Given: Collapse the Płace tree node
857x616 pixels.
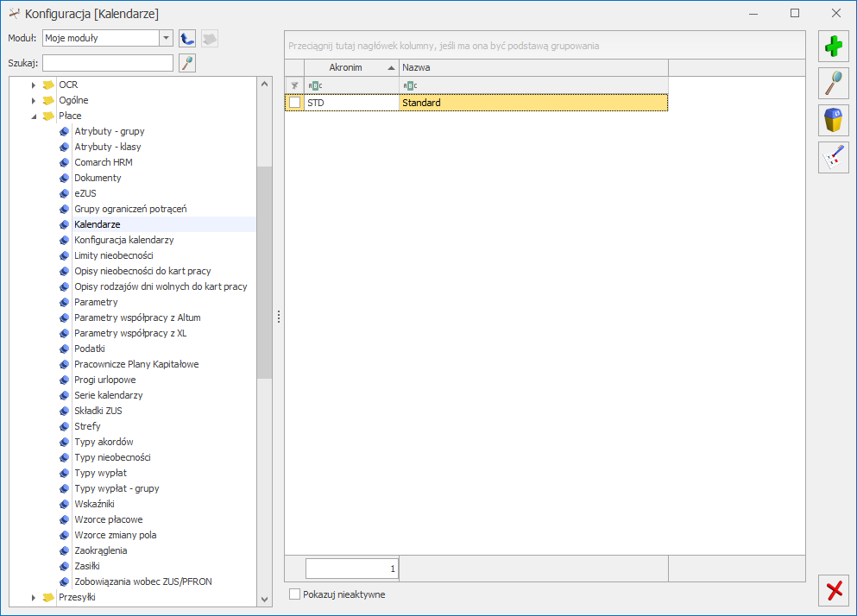Looking at the screenshot, I should pos(34,116).
